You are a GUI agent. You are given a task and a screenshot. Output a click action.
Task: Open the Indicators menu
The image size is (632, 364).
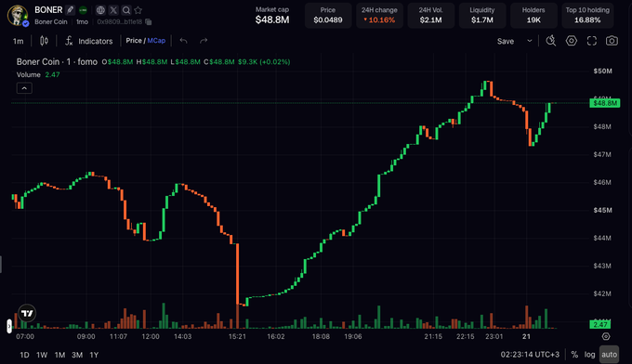tap(88, 41)
